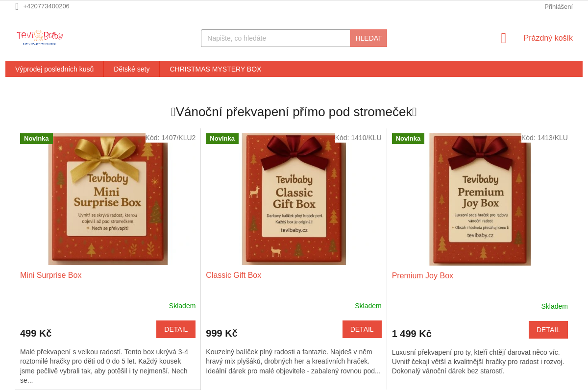Open the Přihlášení login link

coord(559,6)
